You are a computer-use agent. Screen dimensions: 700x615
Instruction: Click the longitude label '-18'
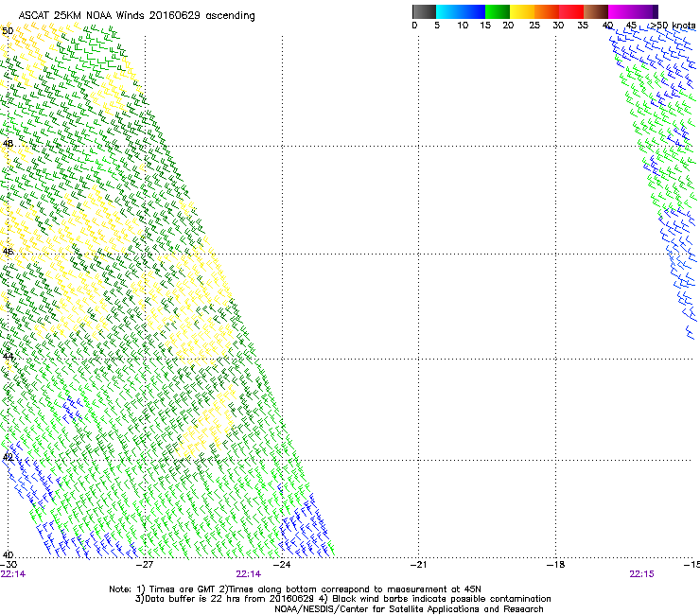coord(555,565)
